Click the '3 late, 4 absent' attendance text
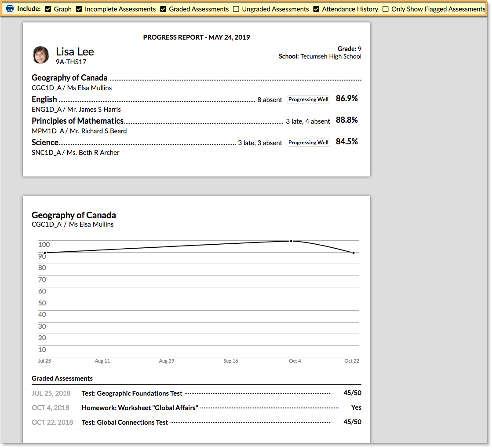The height and width of the screenshot is (448, 492). pyautogui.click(x=308, y=121)
